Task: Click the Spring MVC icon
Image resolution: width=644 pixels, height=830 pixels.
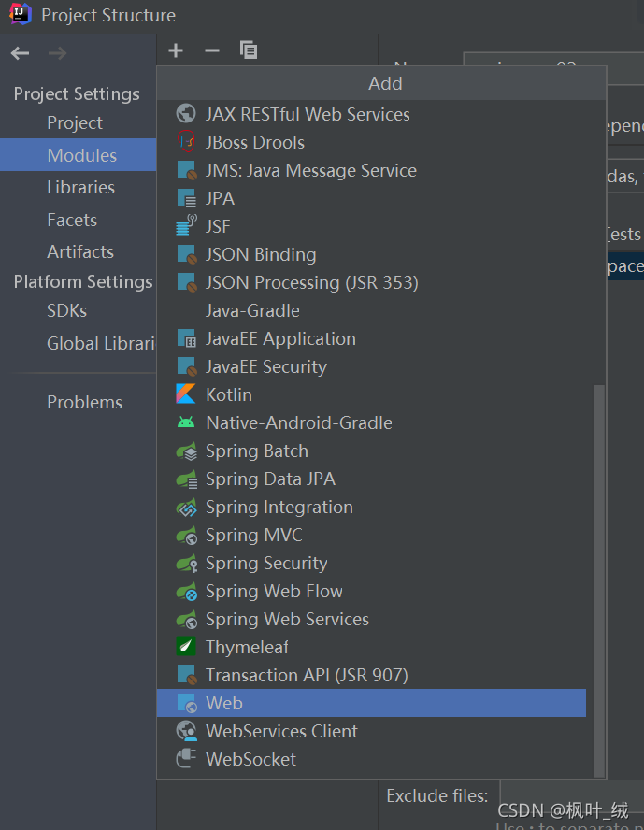Action: click(186, 535)
